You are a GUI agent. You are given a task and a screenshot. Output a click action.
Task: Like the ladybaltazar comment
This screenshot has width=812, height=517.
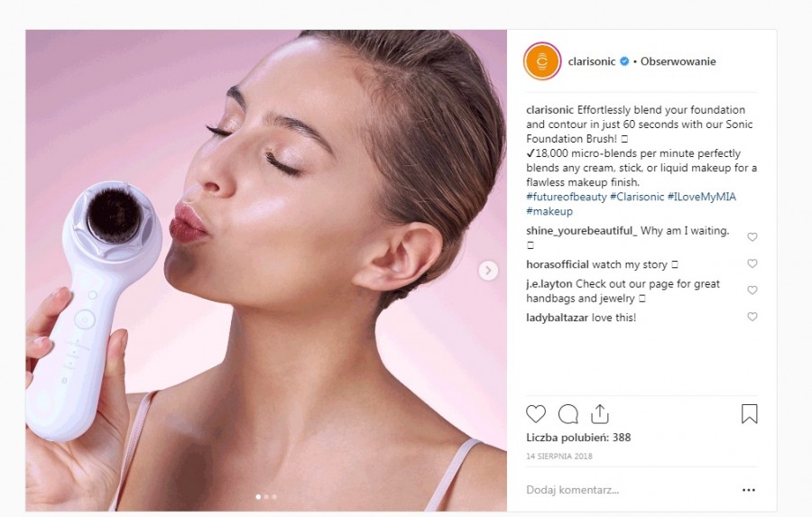click(752, 318)
